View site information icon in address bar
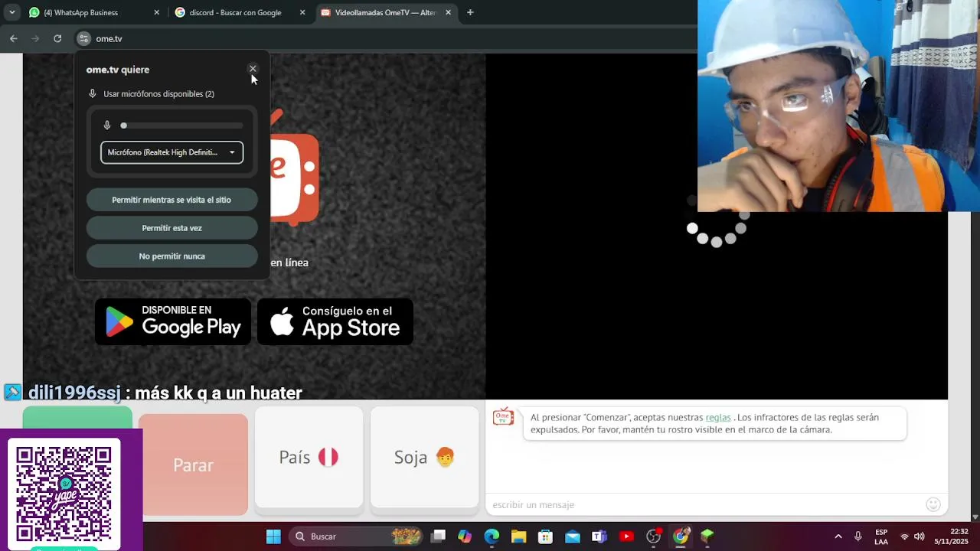Viewport: 980px width, 551px height. pos(83,38)
